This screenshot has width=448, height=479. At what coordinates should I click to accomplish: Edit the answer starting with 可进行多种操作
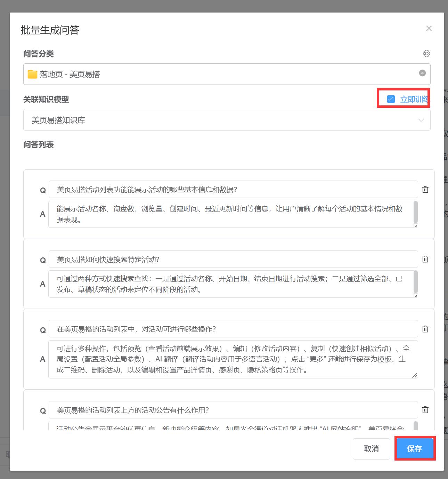click(x=233, y=359)
